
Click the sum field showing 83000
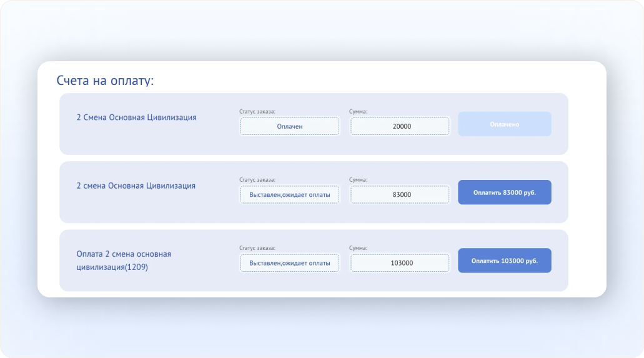(x=400, y=194)
